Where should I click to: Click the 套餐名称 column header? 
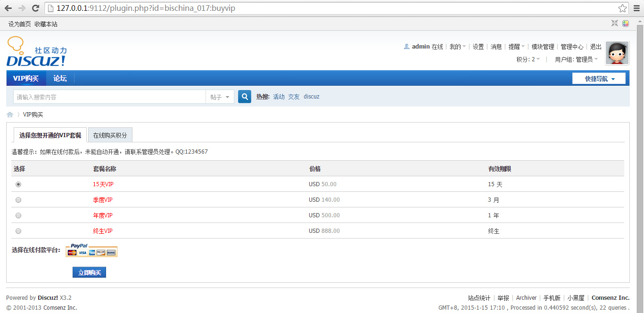point(105,169)
